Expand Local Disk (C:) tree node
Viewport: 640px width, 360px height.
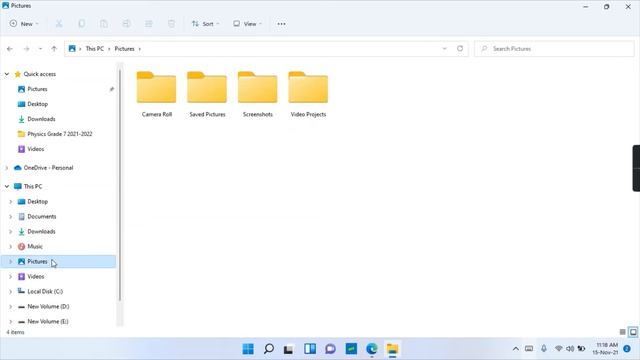point(11,291)
